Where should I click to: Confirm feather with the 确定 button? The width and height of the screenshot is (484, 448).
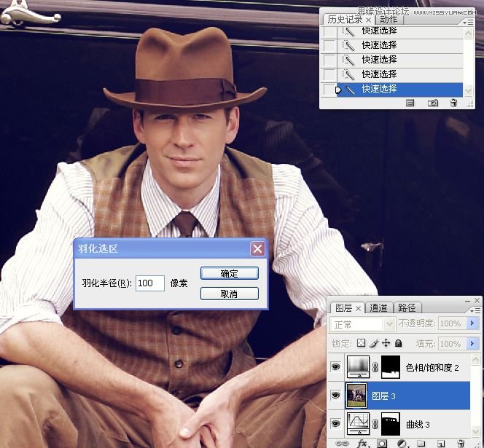pos(230,273)
